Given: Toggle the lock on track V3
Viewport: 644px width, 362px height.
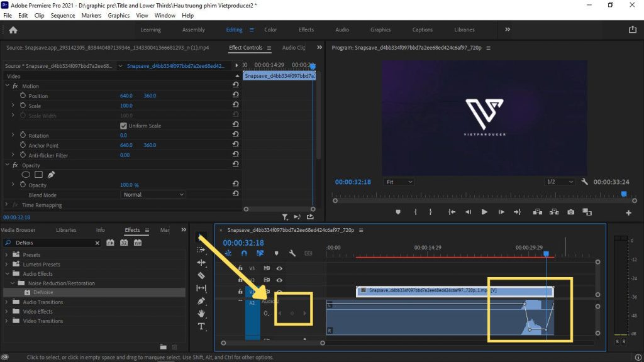Looking at the screenshot, I should point(240,268).
